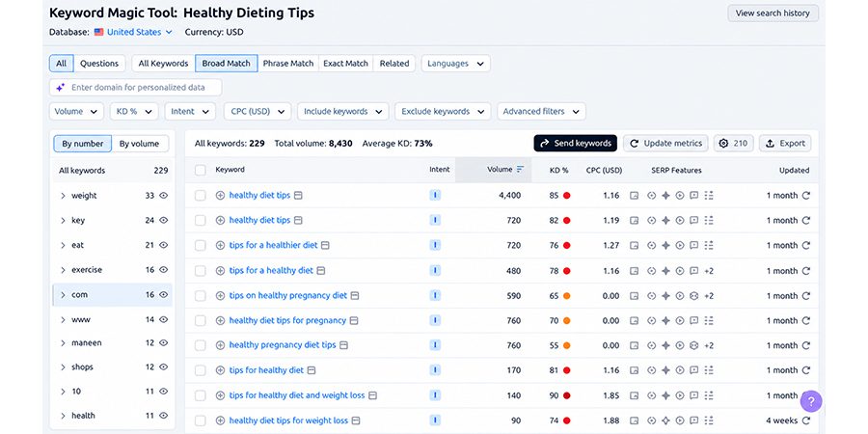Switch to Related tab
The height and width of the screenshot is (434, 868).
pos(394,63)
